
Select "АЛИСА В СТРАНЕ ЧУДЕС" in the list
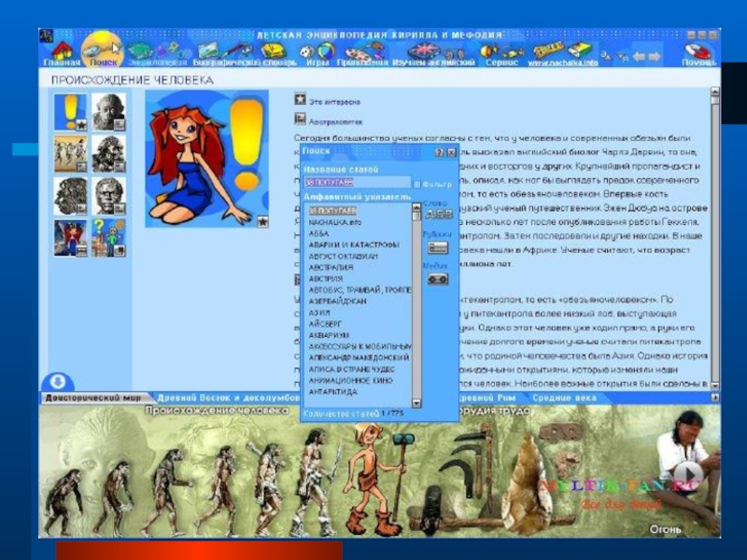[352, 369]
